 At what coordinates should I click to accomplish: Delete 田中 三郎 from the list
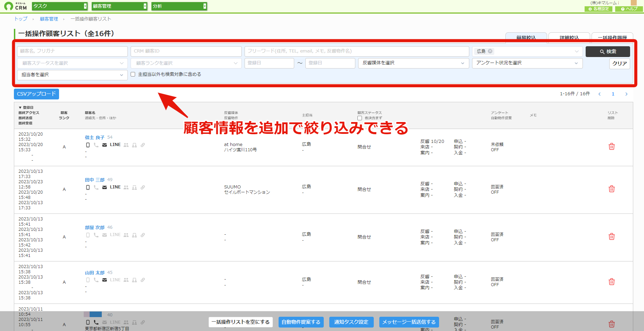point(612,189)
